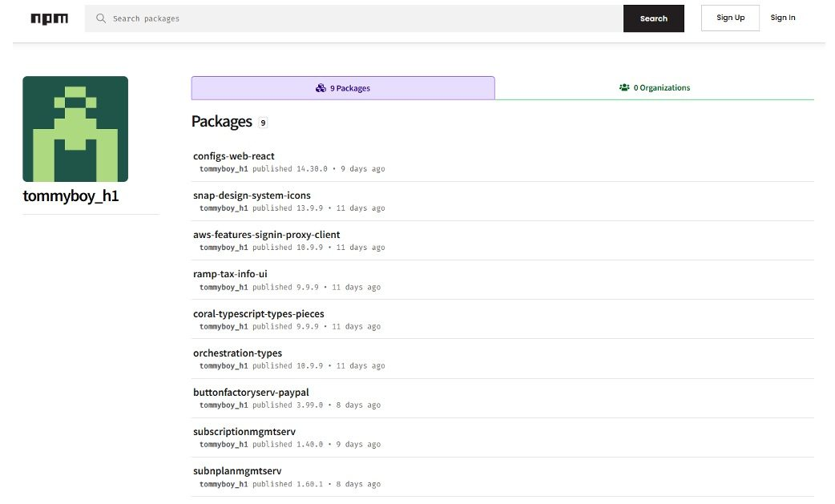Click the box icon on the Packages tab
Image resolution: width=835 pixels, height=504 pixels.
(x=321, y=88)
